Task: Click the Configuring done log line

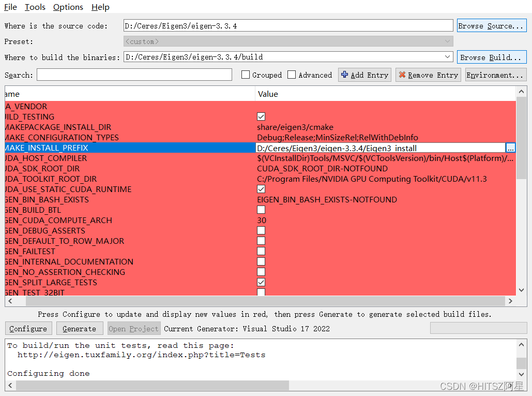Action: 49,374
